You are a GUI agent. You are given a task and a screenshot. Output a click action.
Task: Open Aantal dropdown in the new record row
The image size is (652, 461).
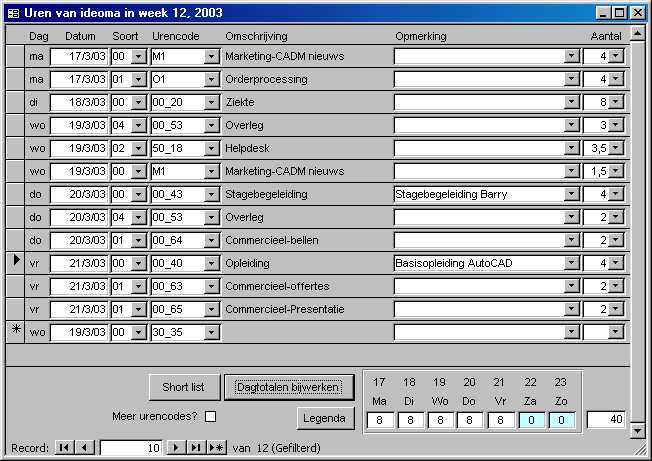[616, 332]
